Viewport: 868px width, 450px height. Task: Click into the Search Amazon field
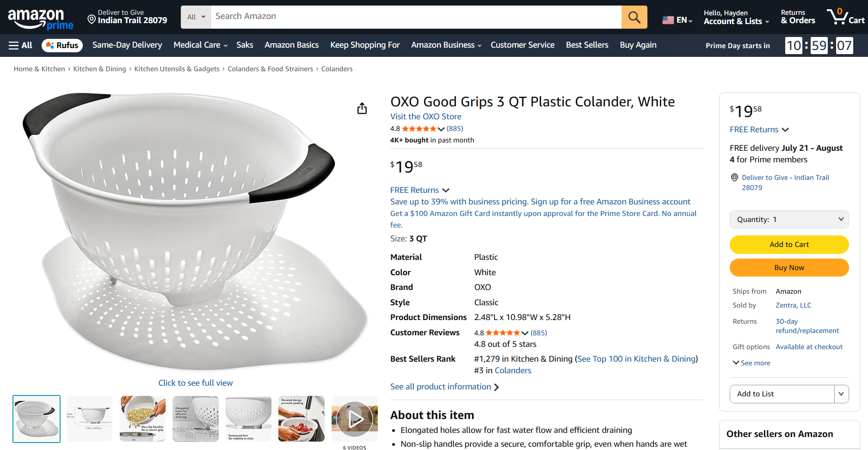[x=415, y=17]
